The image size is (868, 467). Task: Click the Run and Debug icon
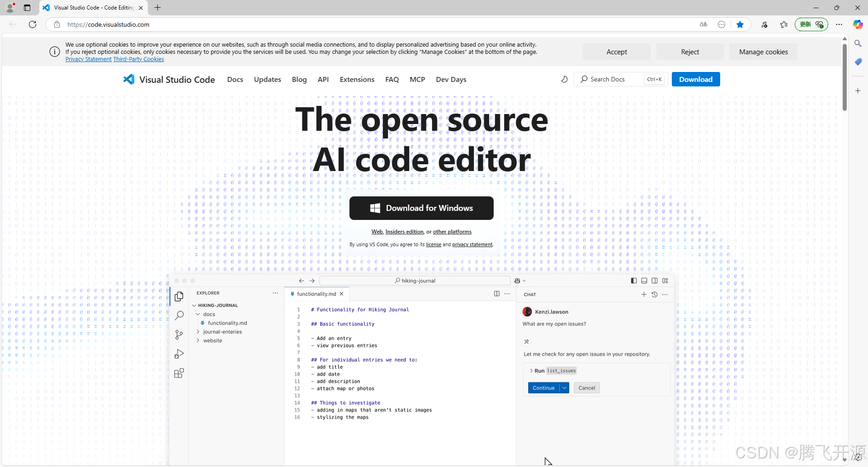pos(179,354)
